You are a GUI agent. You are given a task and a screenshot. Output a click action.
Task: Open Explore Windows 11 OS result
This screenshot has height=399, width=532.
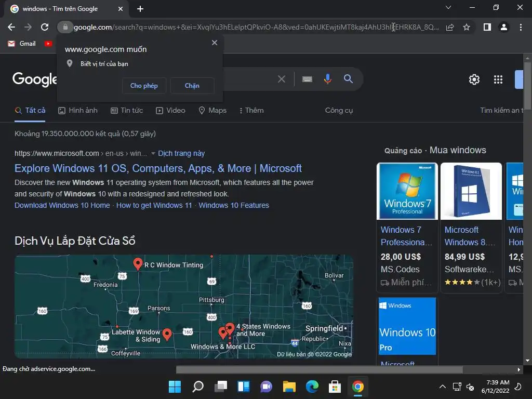tap(158, 168)
